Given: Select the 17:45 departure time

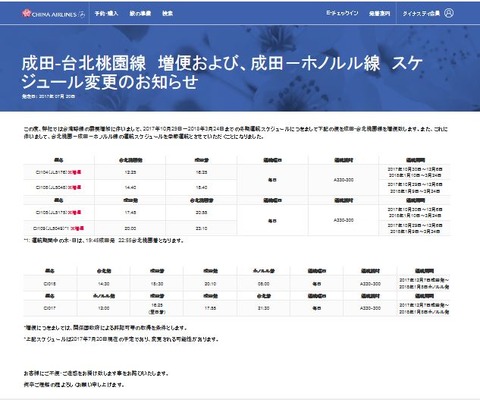Looking at the screenshot, I should [130, 212].
